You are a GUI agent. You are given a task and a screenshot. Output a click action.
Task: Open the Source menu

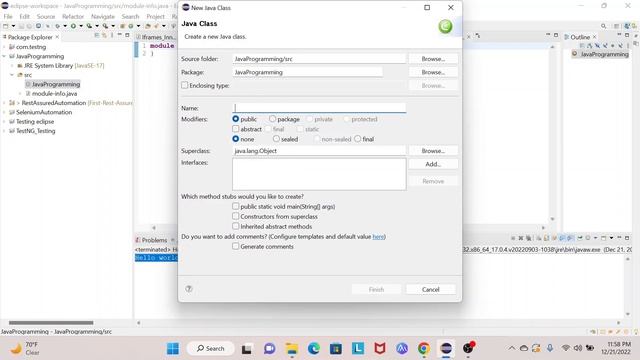[46, 16]
